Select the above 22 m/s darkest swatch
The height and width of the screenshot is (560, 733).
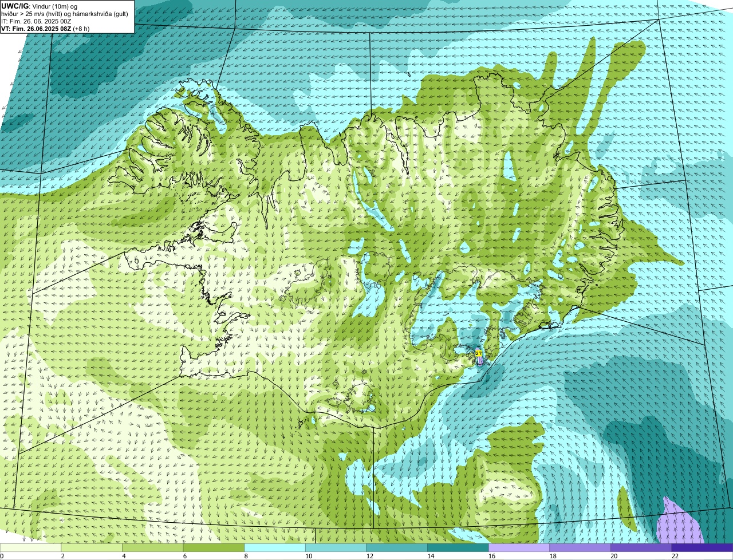[x=702, y=547]
